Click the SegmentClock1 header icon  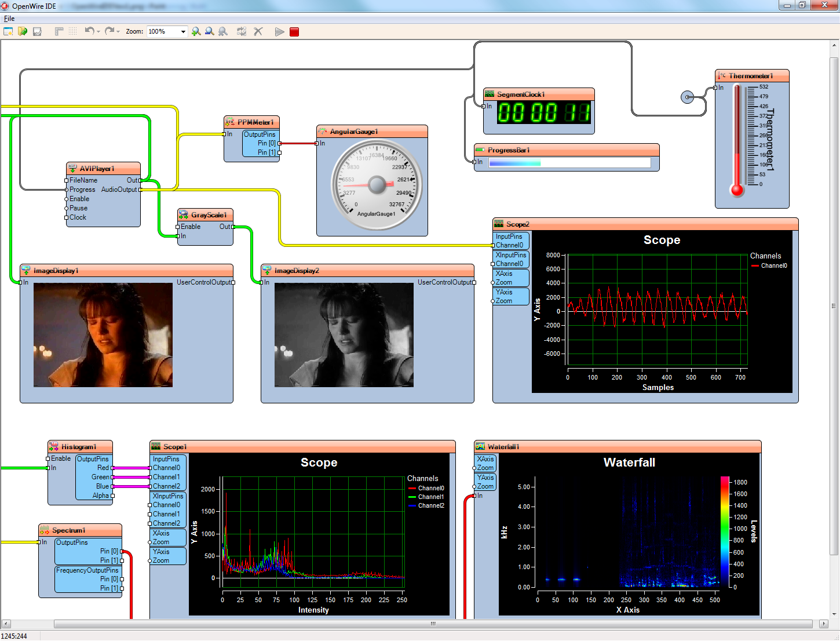tap(490, 94)
